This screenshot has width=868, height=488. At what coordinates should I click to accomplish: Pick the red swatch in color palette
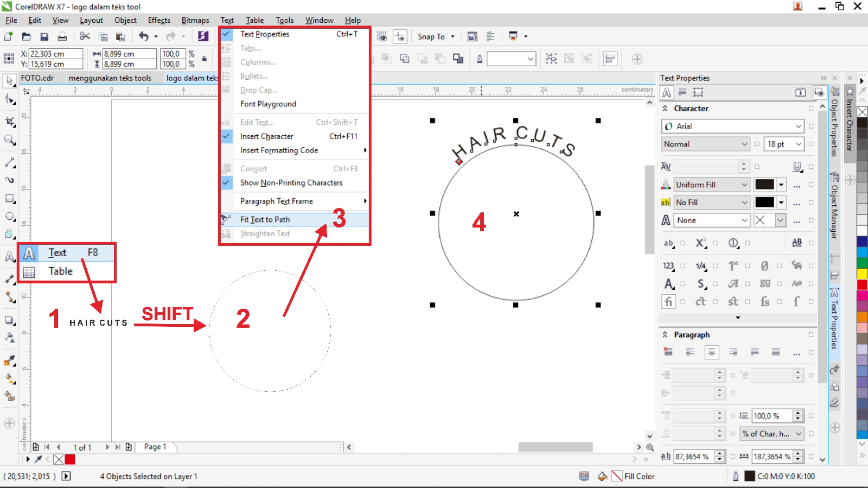click(862, 285)
